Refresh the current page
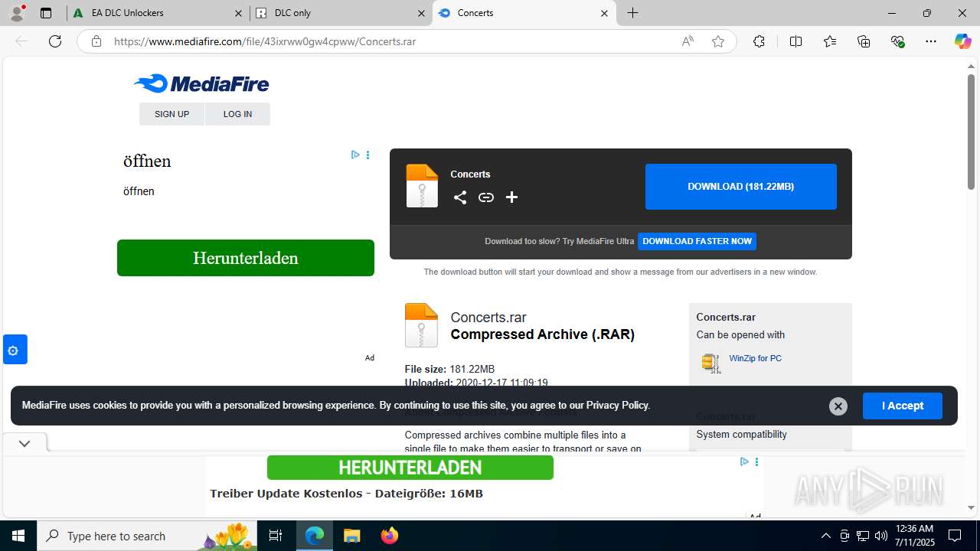The width and height of the screenshot is (980, 551). click(55, 41)
